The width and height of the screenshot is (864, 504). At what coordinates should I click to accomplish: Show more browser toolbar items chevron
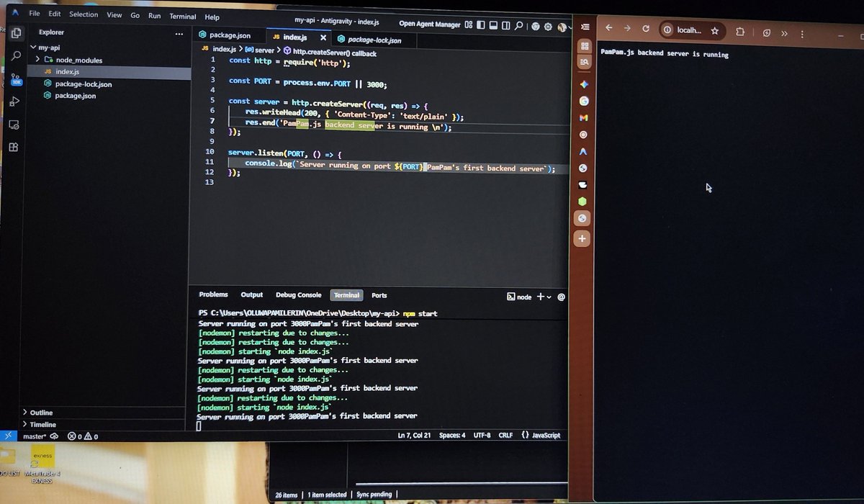click(x=784, y=33)
